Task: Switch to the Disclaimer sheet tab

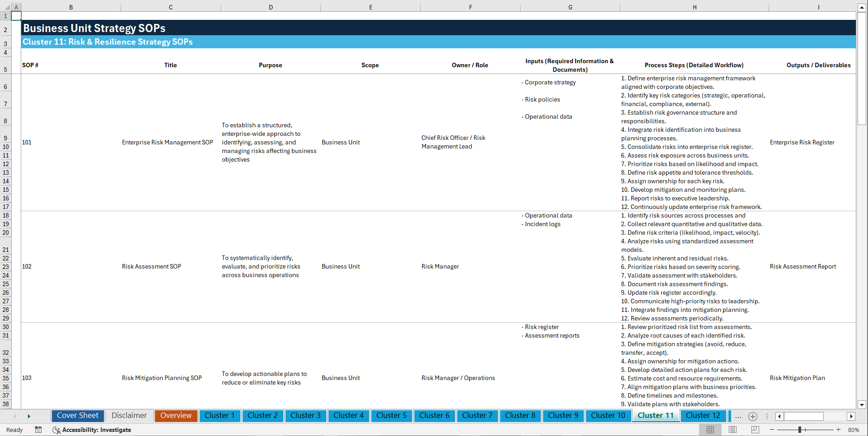Action: (x=129, y=416)
